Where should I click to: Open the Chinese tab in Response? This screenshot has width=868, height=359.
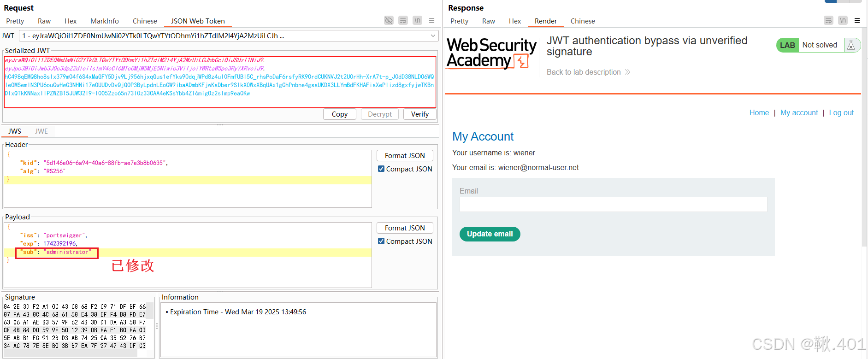point(583,21)
